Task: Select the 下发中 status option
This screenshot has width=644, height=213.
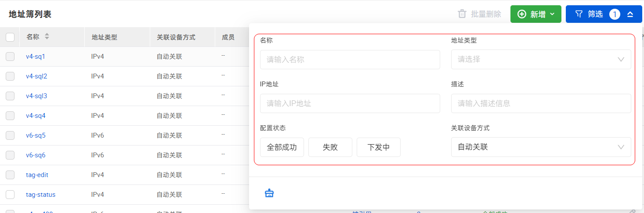Action: point(379,147)
